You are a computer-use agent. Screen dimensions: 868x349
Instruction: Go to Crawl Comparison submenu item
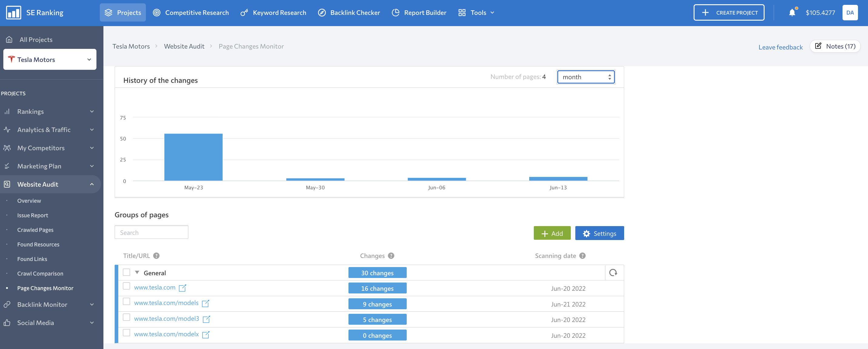40,273
